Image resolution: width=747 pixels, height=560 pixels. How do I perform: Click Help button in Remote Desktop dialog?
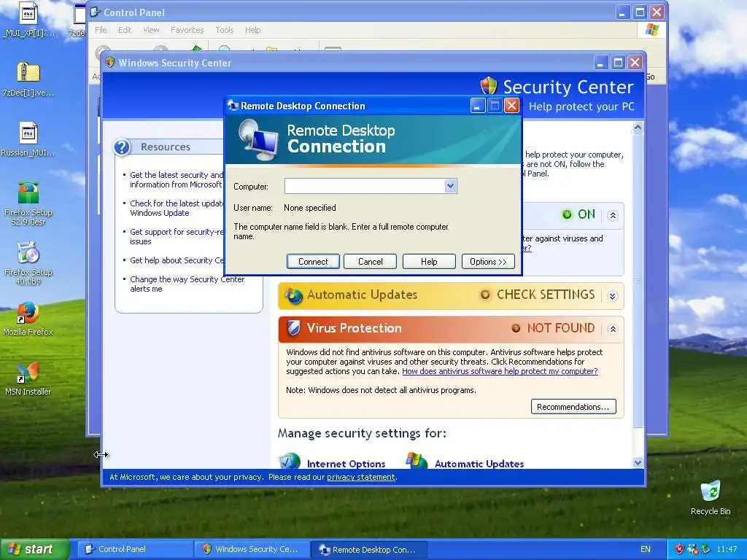tap(429, 262)
